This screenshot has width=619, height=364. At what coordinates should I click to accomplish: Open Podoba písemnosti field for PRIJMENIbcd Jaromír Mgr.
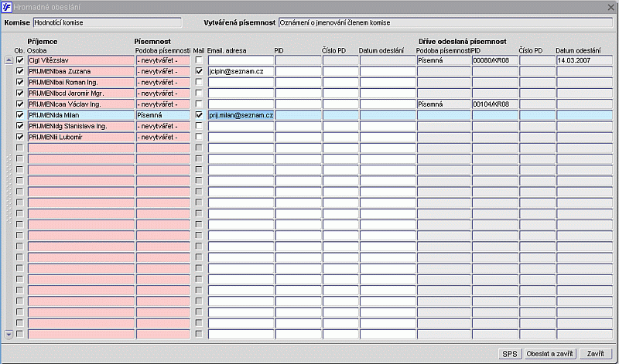click(163, 94)
